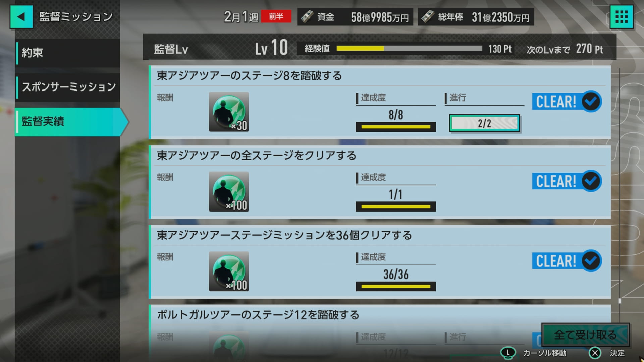644x362 pixels.
Task: Click the 資金 money icon
Action: (x=307, y=17)
